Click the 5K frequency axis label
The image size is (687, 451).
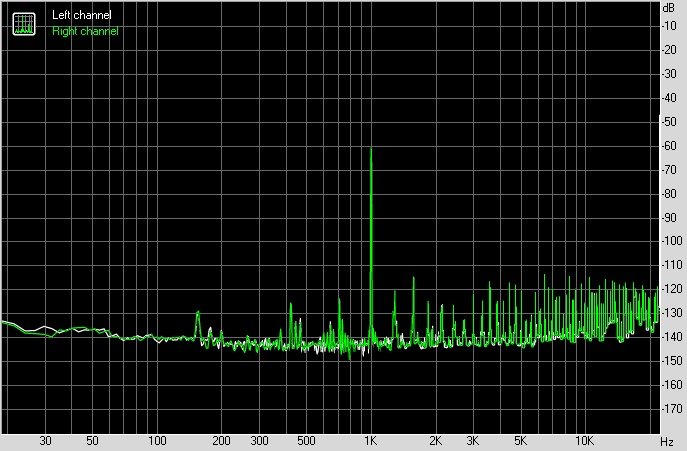(520, 441)
